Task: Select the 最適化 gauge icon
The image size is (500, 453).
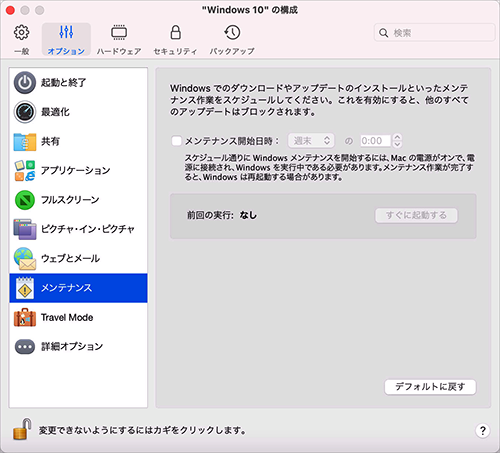Action: (x=25, y=112)
